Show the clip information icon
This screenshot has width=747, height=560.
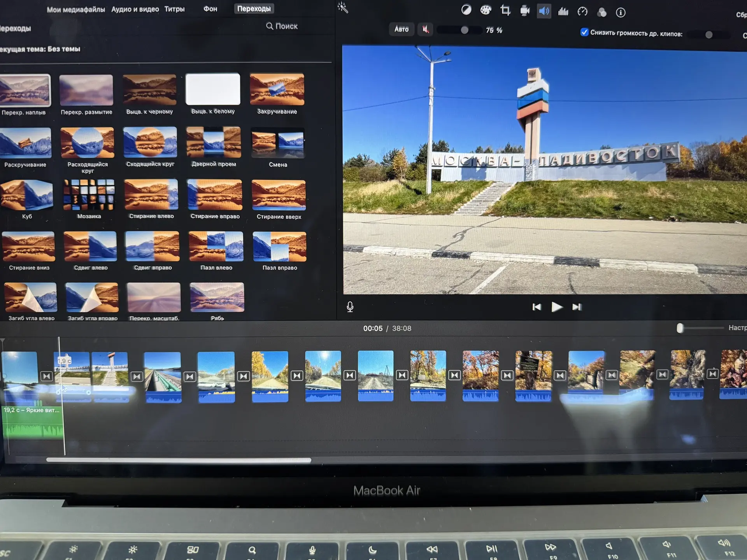coord(621,13)
